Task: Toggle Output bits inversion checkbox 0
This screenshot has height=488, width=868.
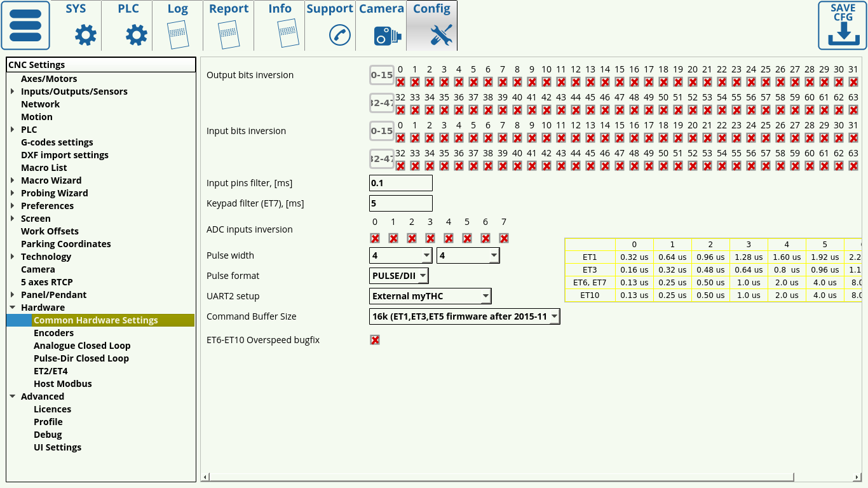Action: pyautogui.click(x=400, y=82)
